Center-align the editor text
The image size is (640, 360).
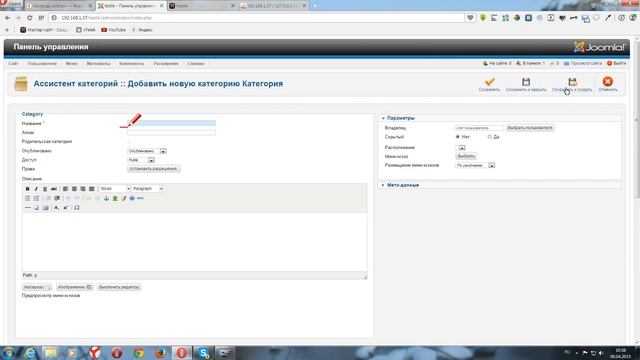click(74, 189)
